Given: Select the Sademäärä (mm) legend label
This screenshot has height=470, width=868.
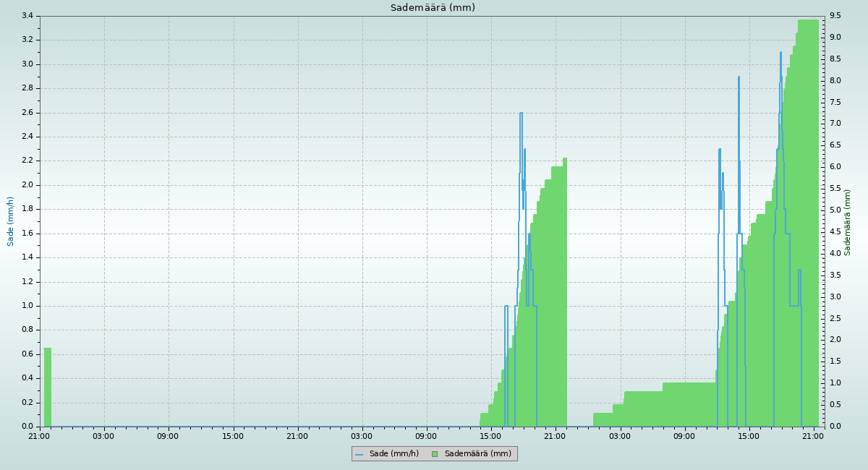Looking at the screenshot, I should (477, 454).
